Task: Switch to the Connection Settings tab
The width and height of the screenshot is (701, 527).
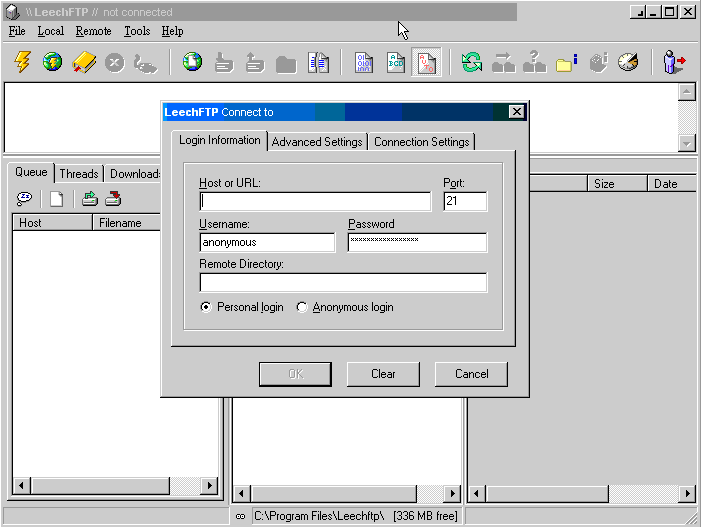Action: (422, 142)
